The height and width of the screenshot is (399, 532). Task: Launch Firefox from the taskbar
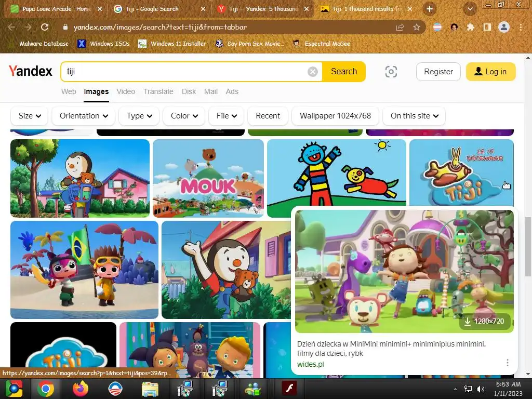[81, 389]
